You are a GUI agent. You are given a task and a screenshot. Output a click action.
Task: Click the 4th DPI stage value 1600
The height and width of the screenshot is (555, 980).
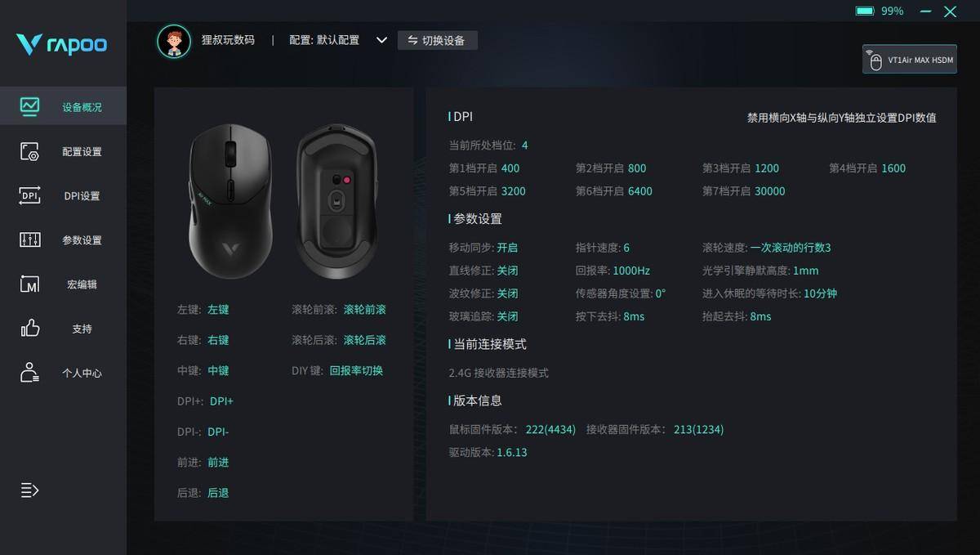tap(893, 168)
